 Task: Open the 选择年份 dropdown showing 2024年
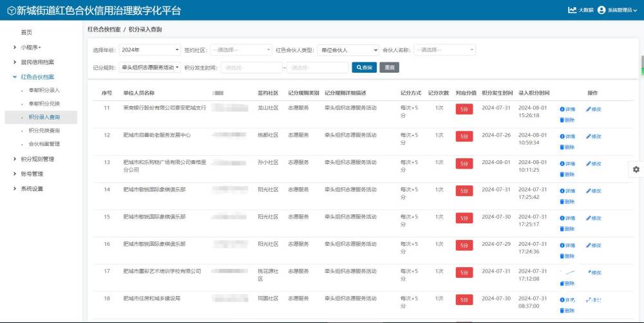pos(149,50)
